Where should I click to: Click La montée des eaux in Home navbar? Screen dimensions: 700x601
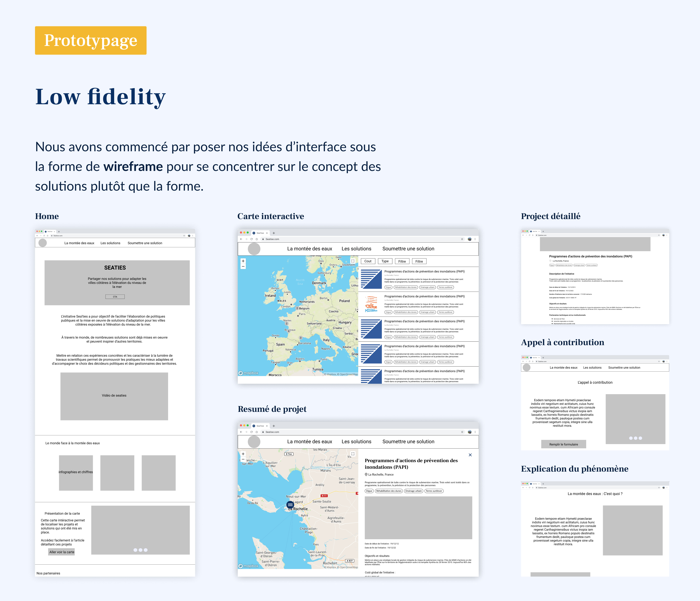tap(79, 243)
